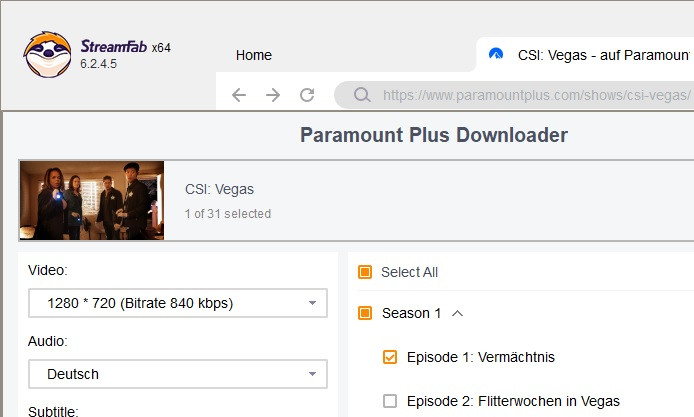Click the version number 6.2.4.5
Screen dimensions: 694x417
tap(98, 64)
